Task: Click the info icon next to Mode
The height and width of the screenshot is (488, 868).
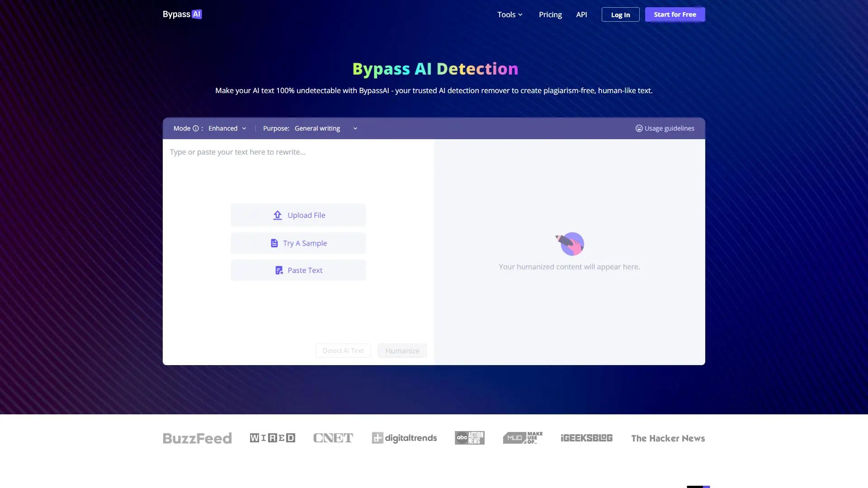Action: tap(196, 128)
